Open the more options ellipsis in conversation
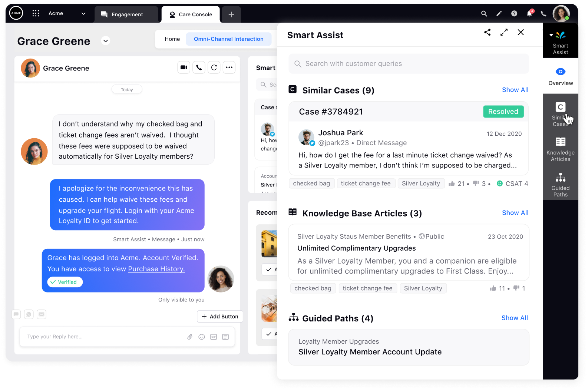Image resolution: width=588 pixels, height=390 pixels. pos(229,67)
